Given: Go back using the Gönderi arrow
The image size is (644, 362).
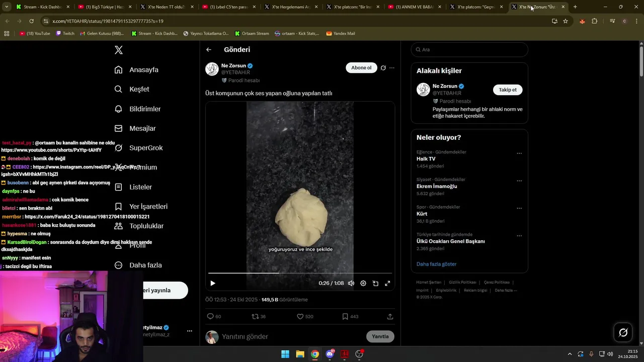Looking at the screenshot, I should [x=209, y=50].
